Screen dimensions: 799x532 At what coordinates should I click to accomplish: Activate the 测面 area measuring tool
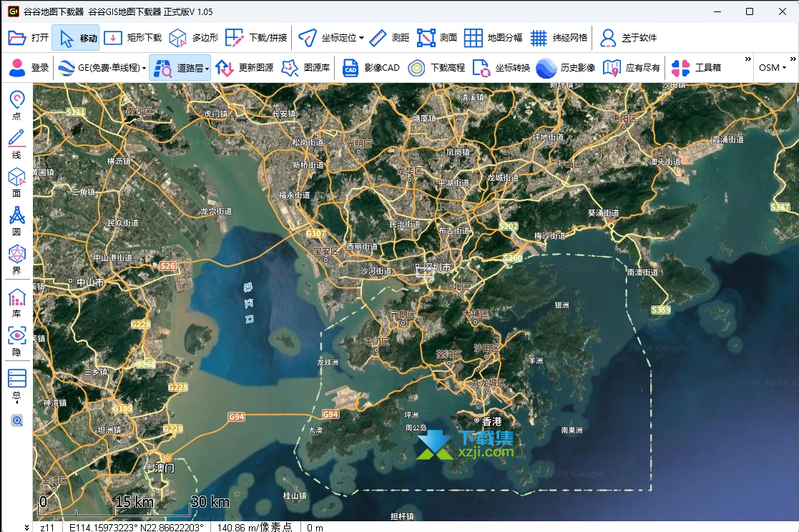(x=437, y=38)
